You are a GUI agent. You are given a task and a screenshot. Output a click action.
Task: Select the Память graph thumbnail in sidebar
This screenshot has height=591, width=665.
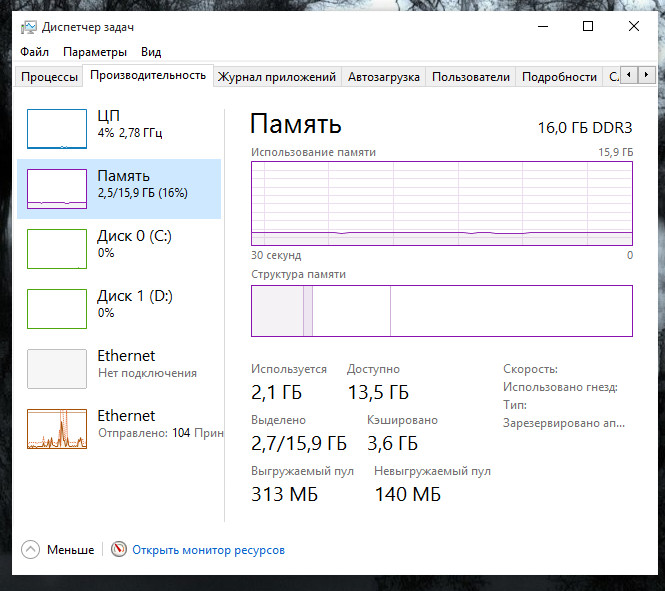[x=56, y=188]
